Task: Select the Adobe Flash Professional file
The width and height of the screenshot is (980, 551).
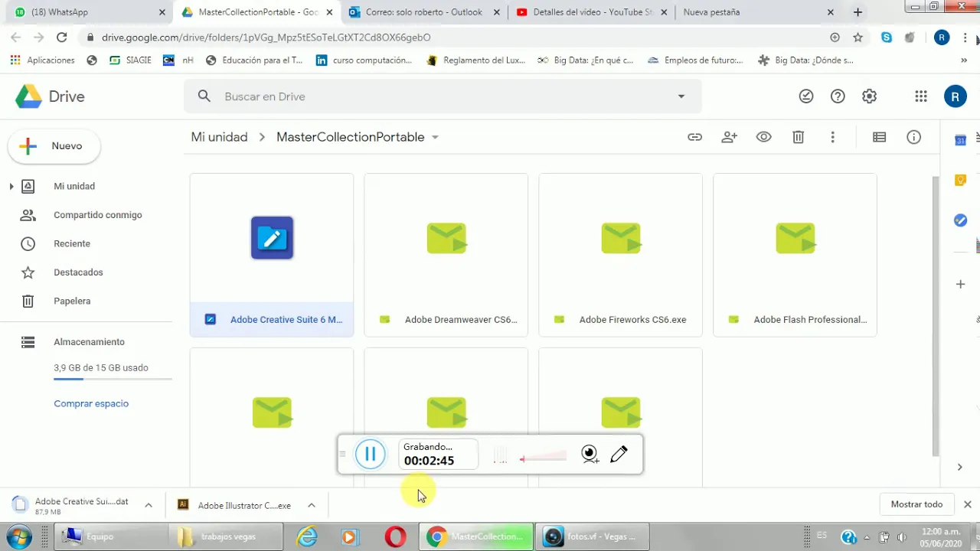Action: pos(795,255)
